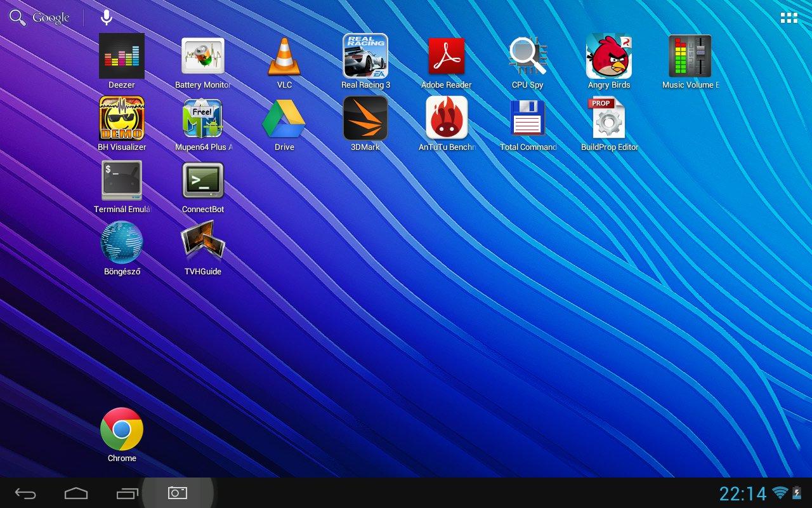Open Mupen64 Plus emulator
812x508 pixels.
coord(203,123)
